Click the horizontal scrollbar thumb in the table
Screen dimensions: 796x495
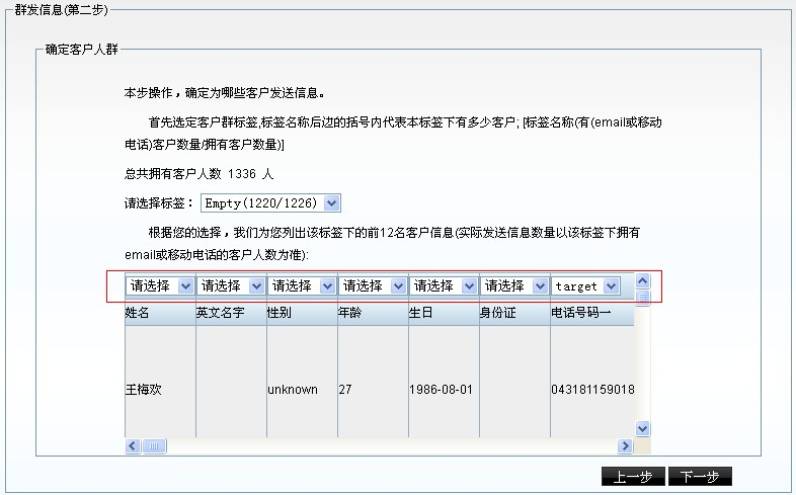click(155, 446)
